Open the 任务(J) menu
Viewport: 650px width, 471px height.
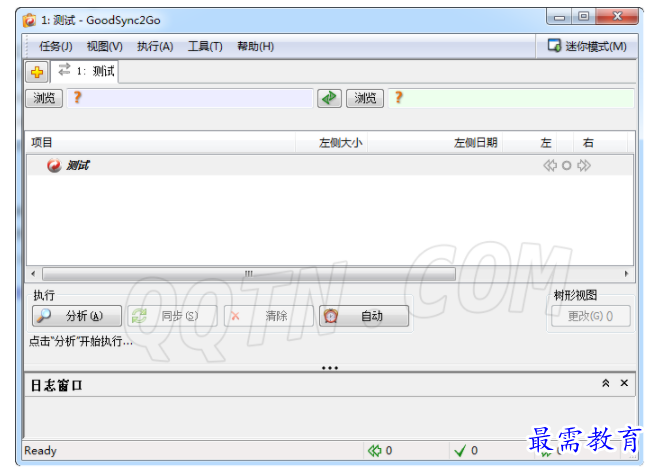(56, 46)
